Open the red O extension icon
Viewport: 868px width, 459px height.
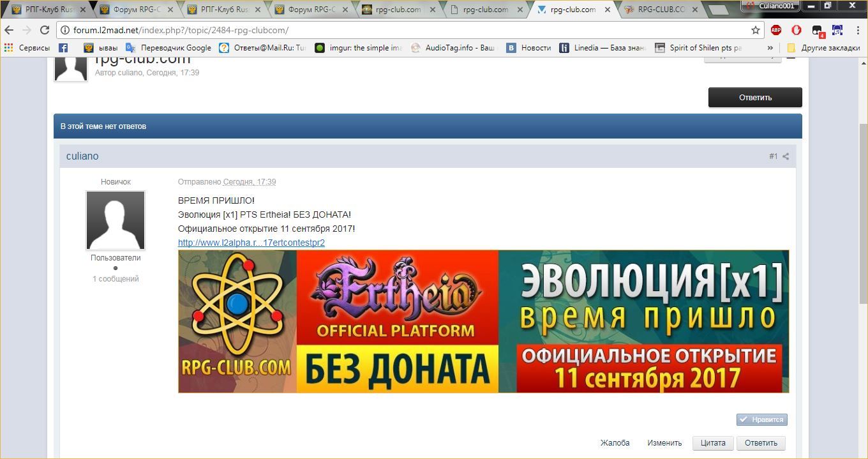[x=797, y=30]
